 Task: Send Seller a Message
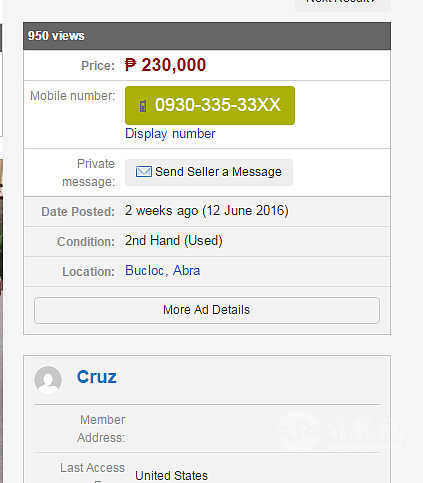pos(209,172)
